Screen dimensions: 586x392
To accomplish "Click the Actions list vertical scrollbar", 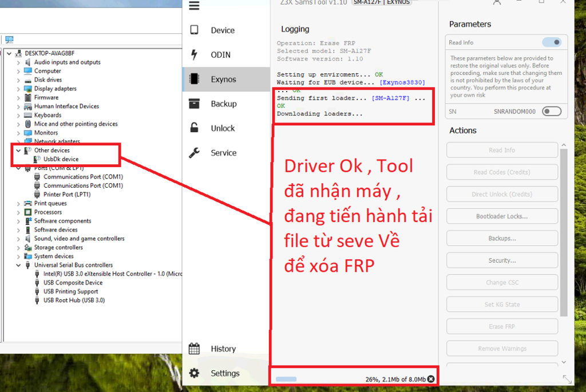I will point(564,232).
